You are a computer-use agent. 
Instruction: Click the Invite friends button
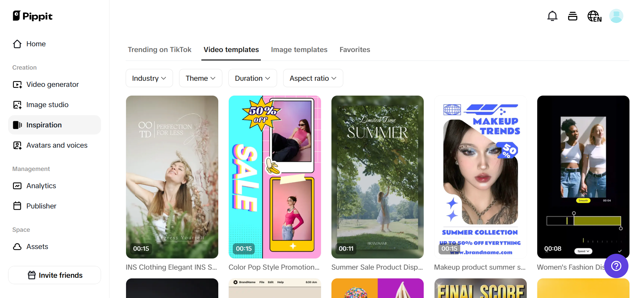coord(54,275)
